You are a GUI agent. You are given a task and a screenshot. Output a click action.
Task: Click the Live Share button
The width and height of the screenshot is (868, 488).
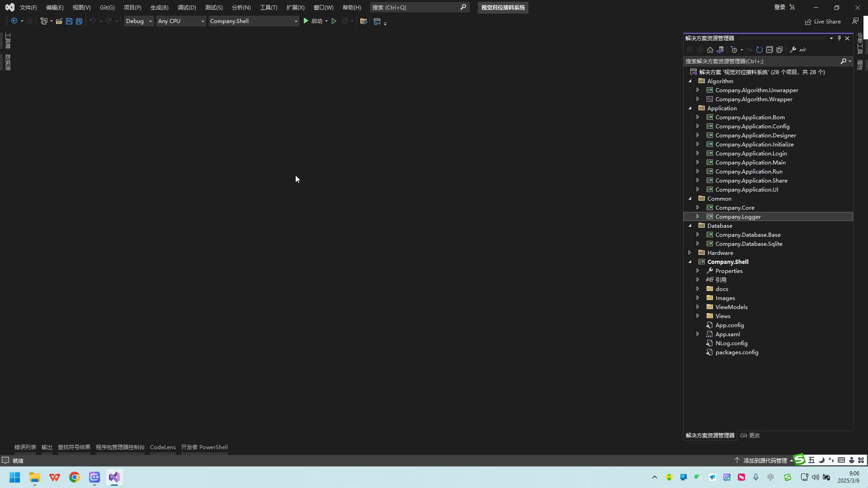pyautogui.click(x=823, y=22)
